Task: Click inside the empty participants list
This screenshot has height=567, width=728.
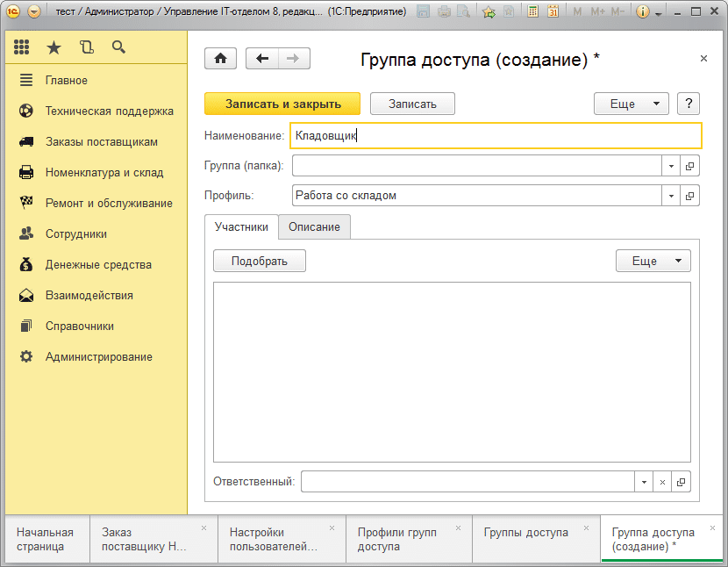Action: (452, 372)
